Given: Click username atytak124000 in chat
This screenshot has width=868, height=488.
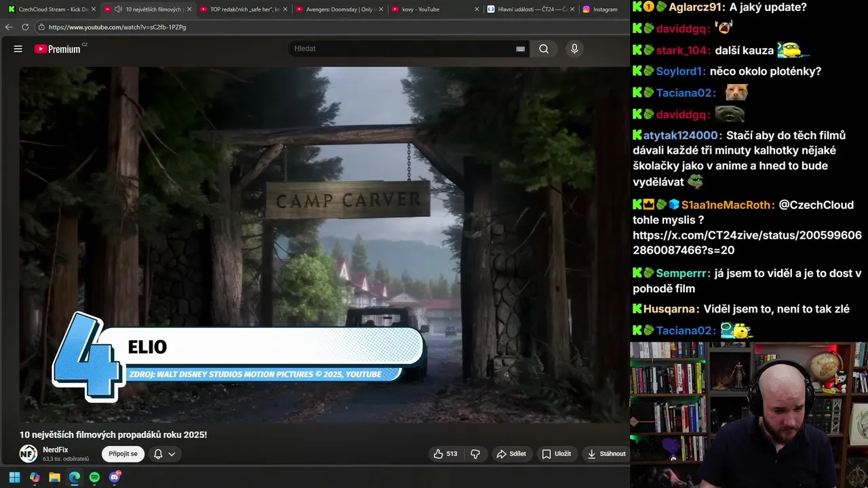Looking at the screenshot, I should coord(680,136).
